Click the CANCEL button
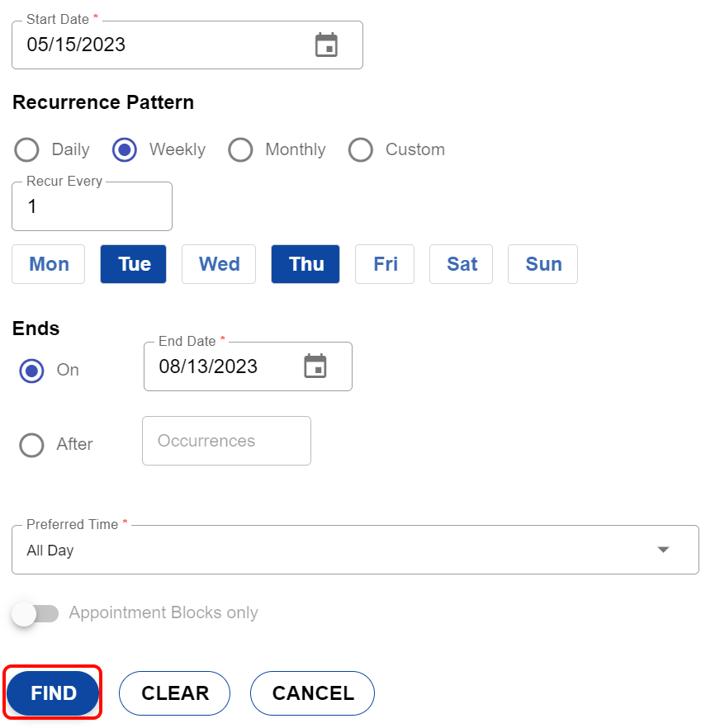This screenshot has height=728, width=715. pyautogui.click(x=312, y=693)
